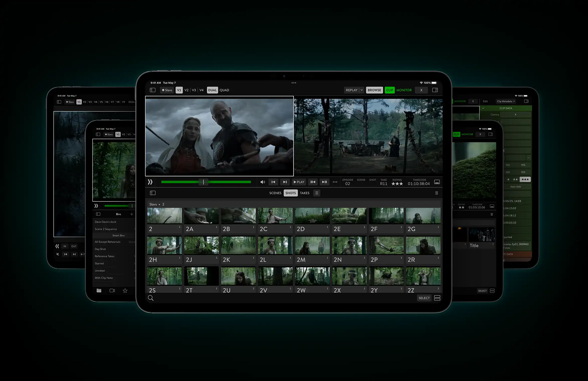Open Clip Metadata dropdown on right iPad
The image size is (588, 381).
(506, 101)
